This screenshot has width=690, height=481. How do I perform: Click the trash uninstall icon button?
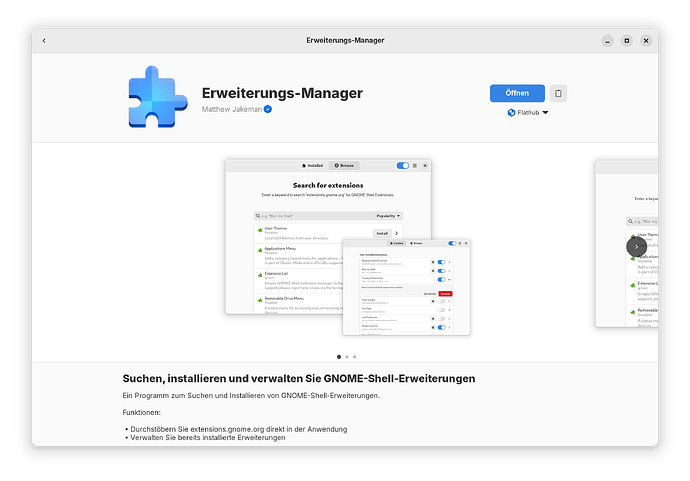coord(558,93)
